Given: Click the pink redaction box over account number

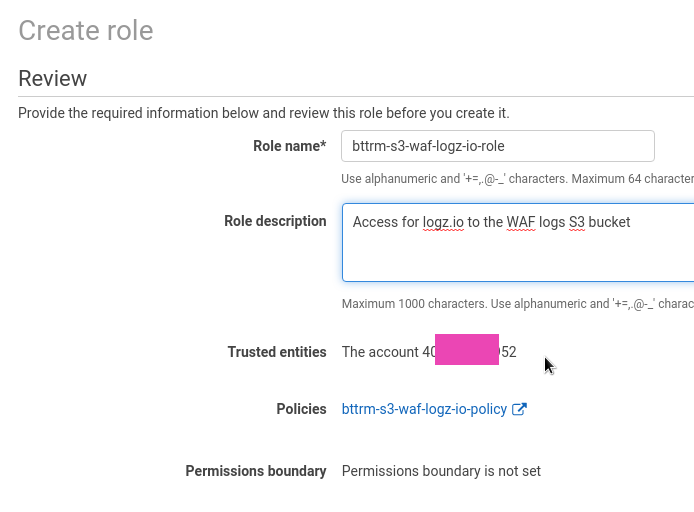Looking at the screenshot, I should (x=467, y=350).
